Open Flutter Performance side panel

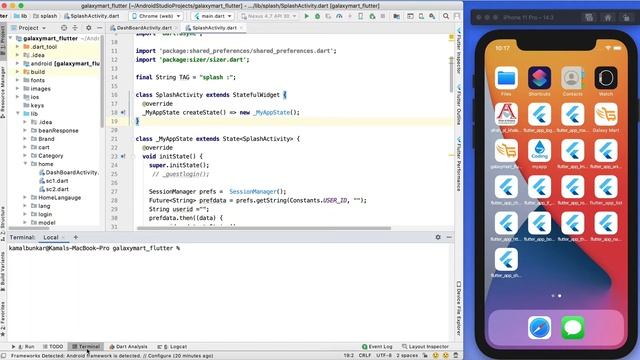click(x=459, y=164)
